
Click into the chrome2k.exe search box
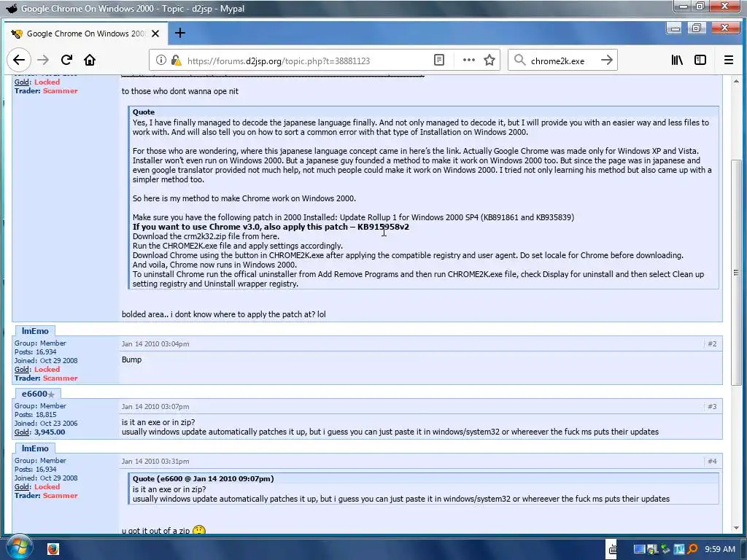(x=562, y=61)
